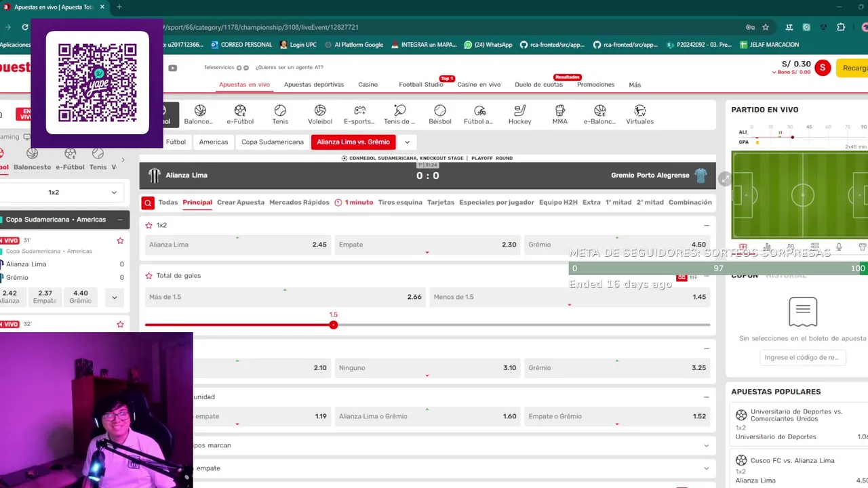Favorite the Total de goles market star

click(x=149, y=276)
